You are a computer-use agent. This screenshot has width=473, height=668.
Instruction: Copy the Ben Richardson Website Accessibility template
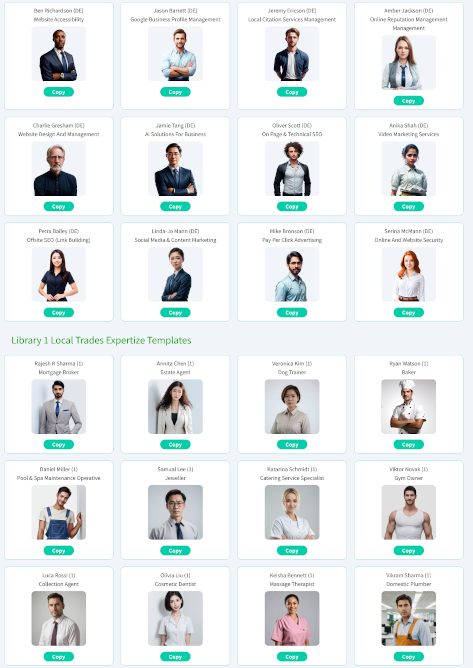pyautogui.click(x=59, y=92)
